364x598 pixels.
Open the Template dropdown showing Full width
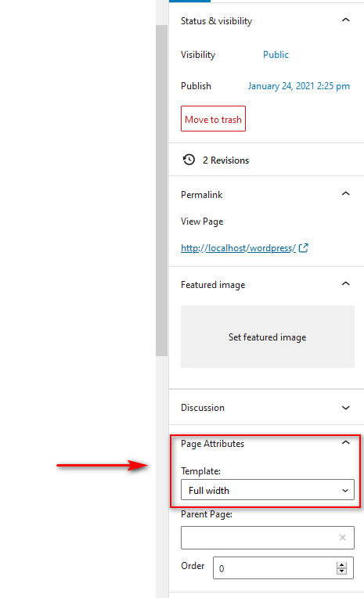point(268,490)
